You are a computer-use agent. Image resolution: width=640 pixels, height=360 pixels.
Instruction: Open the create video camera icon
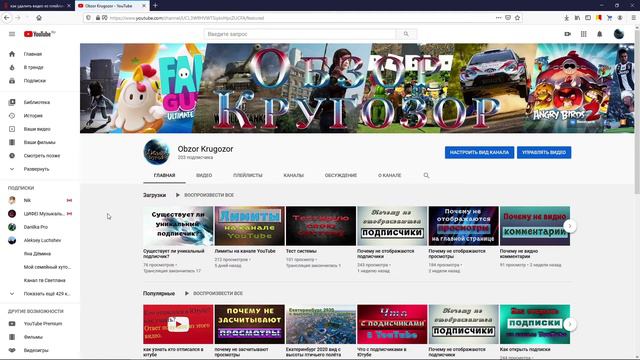567,34
